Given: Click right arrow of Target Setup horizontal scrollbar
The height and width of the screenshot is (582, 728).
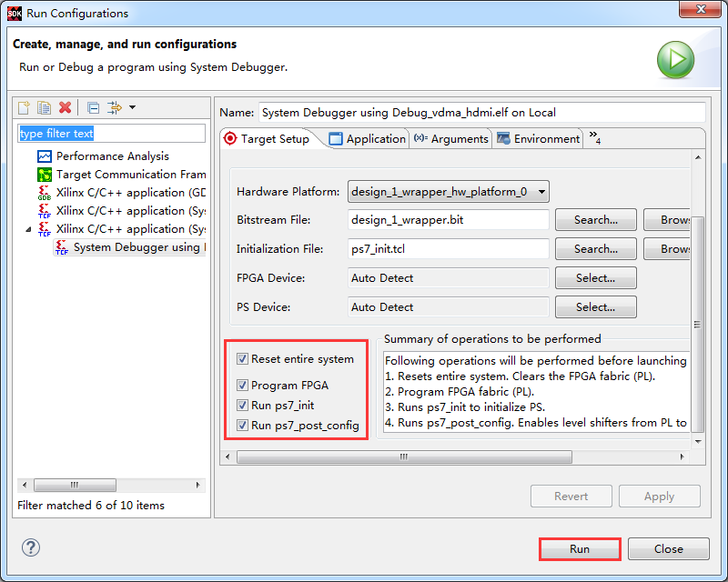Looking at the screenshot, I should pos(682,457).
